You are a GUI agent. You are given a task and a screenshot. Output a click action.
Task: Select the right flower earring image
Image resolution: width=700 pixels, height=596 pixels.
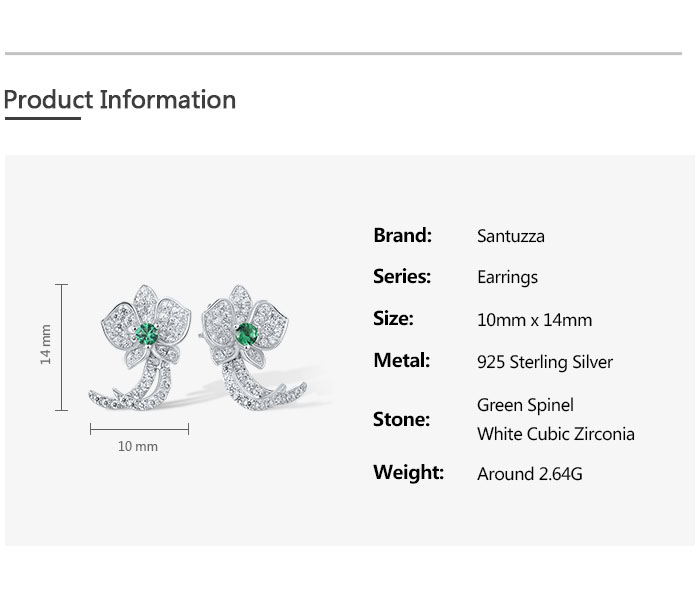pos(248,350)
